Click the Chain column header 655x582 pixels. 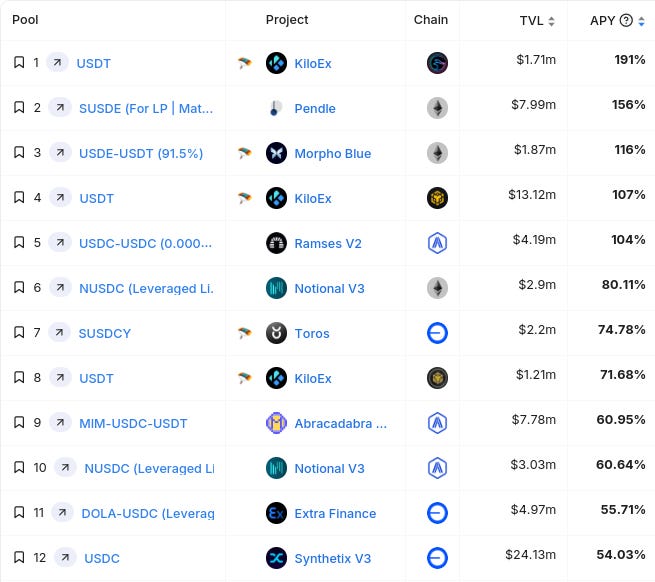[x=431, y=20]
